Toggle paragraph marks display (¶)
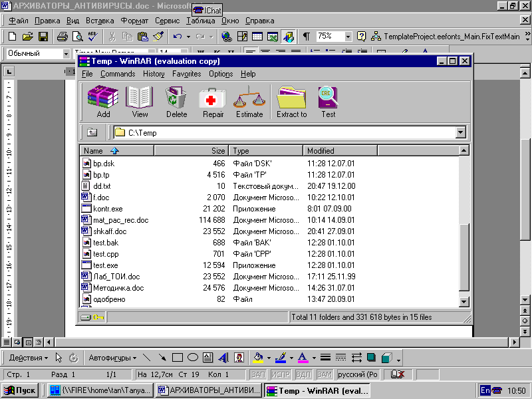Image resolution: width=532 pixels, height=399 pixels. (x=306, y=37)
